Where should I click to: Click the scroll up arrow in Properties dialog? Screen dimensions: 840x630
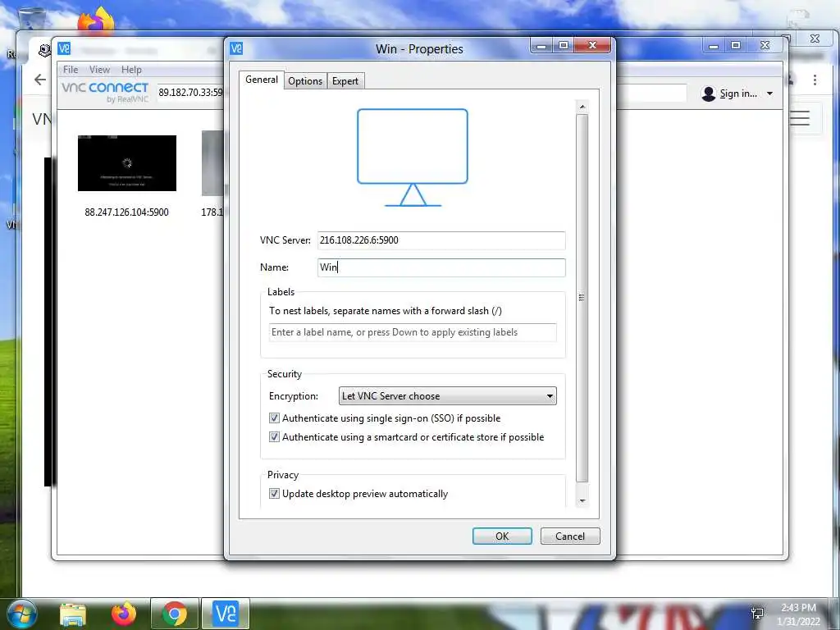(x=582, y=107)
